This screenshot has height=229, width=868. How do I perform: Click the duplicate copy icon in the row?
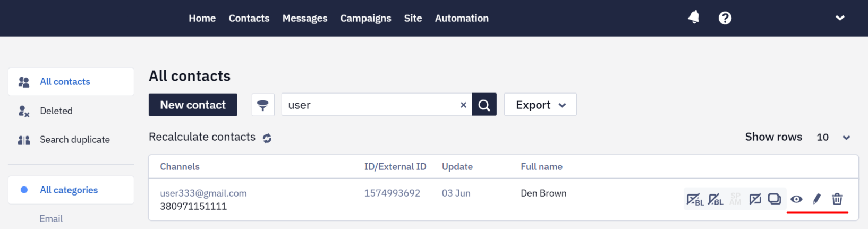(775, 199)
